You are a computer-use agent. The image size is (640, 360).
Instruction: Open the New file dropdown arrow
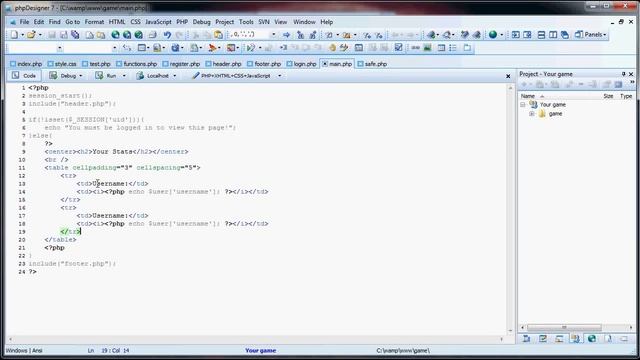[x=22, y=35]
